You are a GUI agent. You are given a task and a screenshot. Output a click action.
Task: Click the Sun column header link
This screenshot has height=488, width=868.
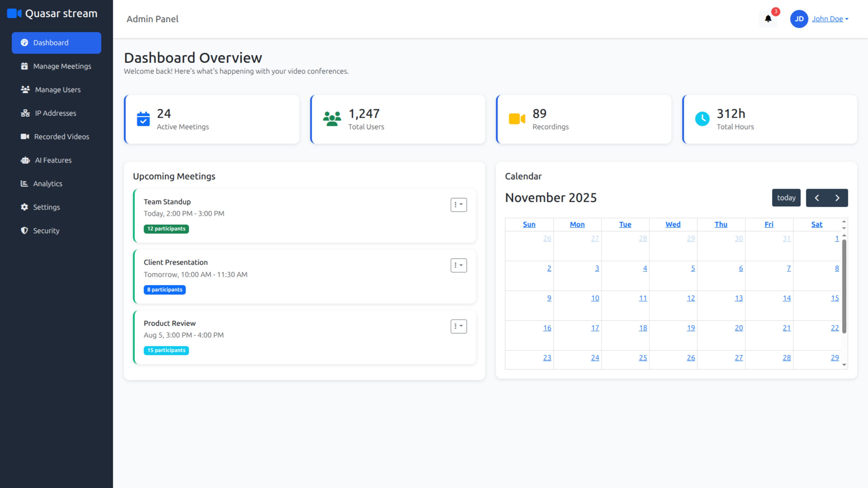[x=529, y=225]
